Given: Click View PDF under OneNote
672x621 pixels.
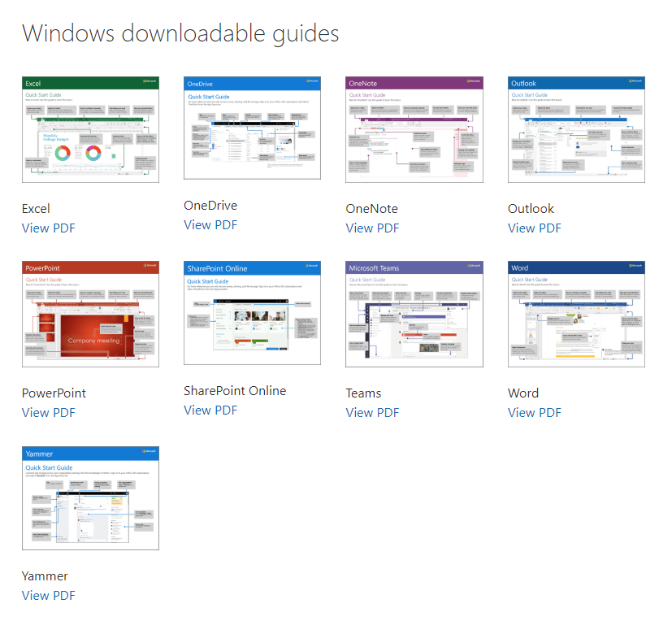Looking at the screenshot, I should [x=372, y=228].
